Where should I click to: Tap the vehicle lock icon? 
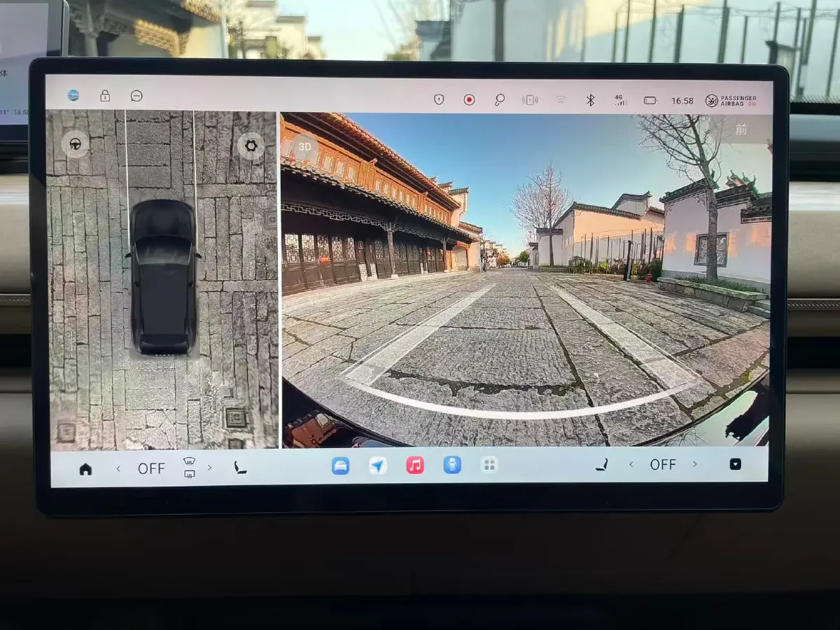click(x=105, y=96)
